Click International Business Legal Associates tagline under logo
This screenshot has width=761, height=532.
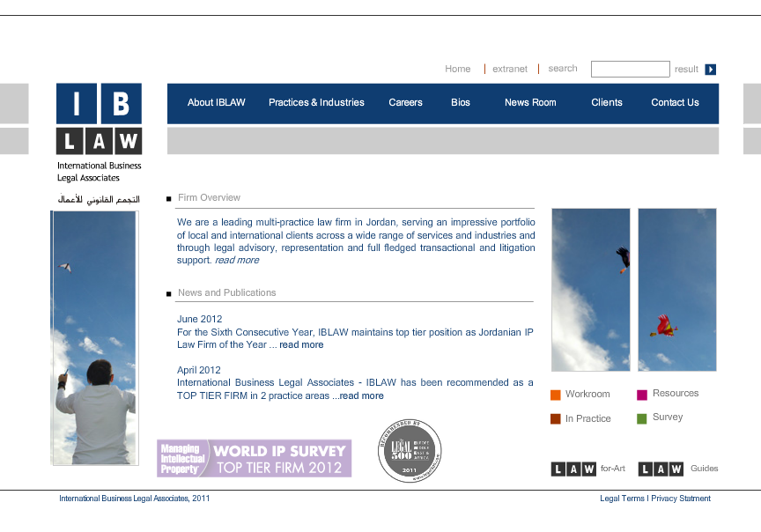pyautogui.click(x=99, y=172)
